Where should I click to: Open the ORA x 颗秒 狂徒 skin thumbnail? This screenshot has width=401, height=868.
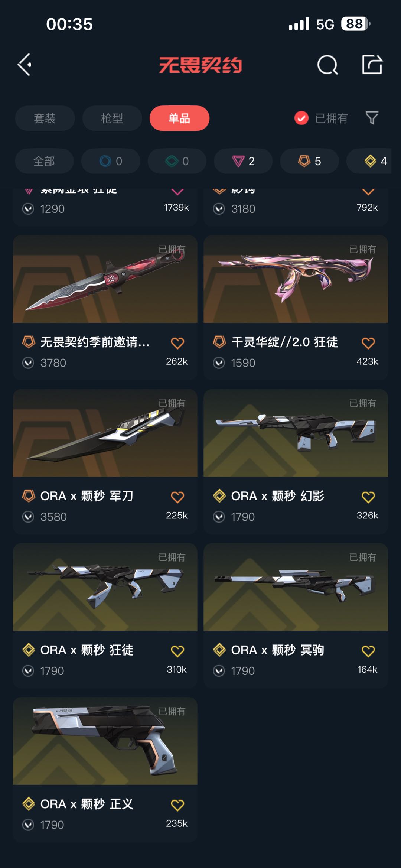(x=105, y=587)
